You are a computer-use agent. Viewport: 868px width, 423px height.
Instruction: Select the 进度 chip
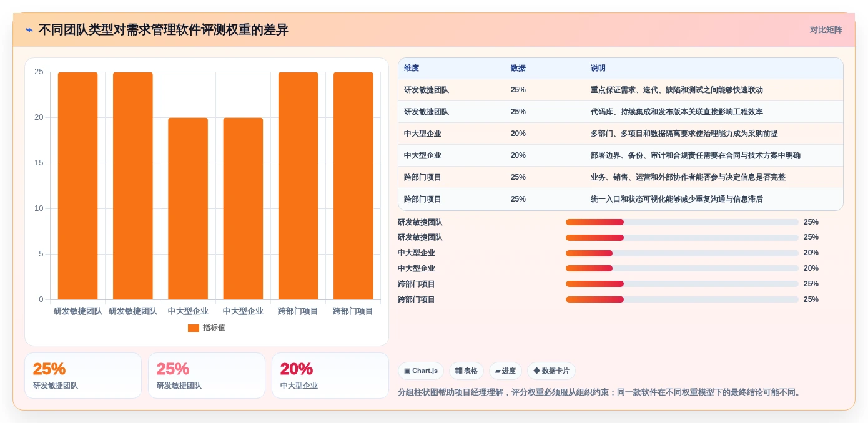click(505, 371)
